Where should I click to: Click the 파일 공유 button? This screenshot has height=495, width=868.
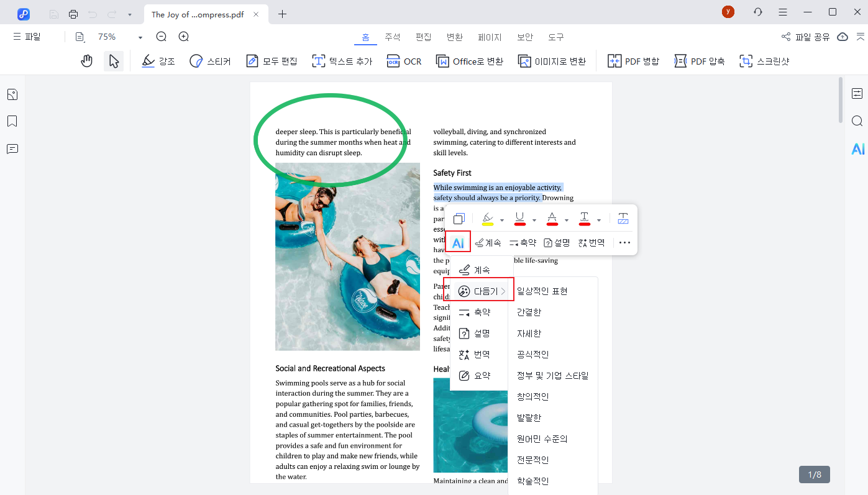pos(806,37)
